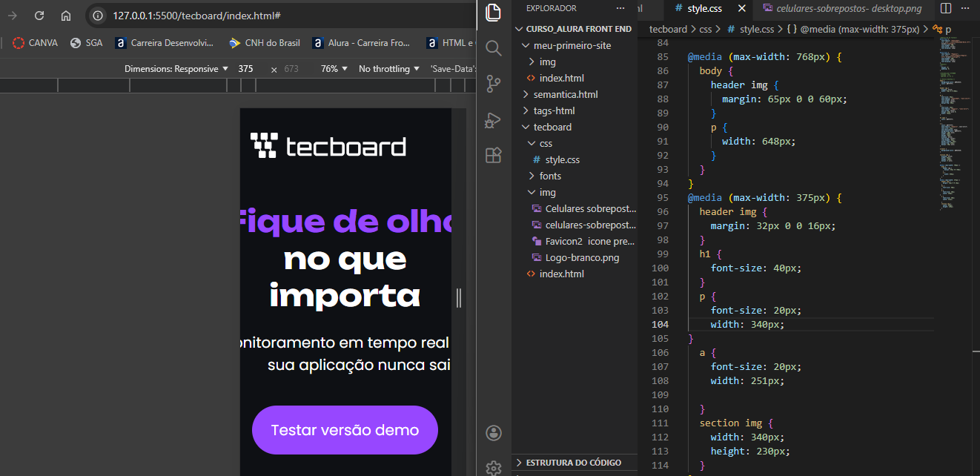Open the Source Control view

click(493, 84)
